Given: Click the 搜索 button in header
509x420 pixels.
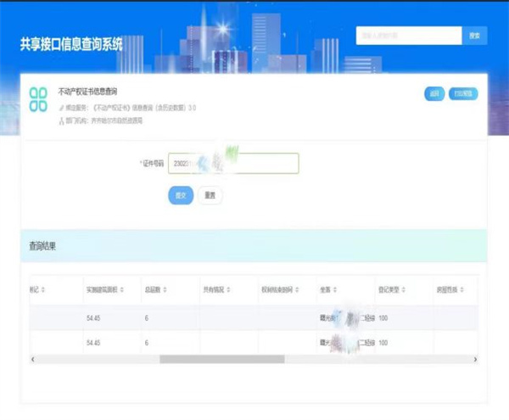Looking at the screenshot, I should point(474,36).
